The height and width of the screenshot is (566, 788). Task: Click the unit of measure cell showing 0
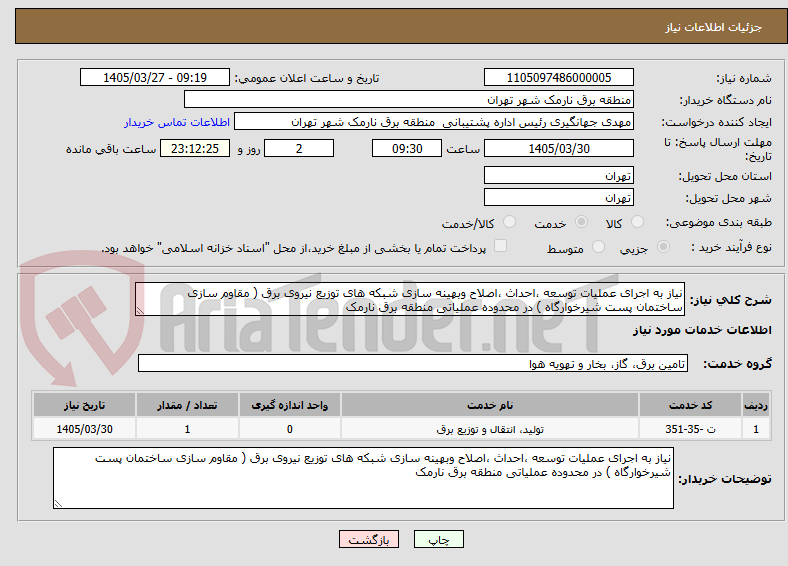[x=290, y=429]
